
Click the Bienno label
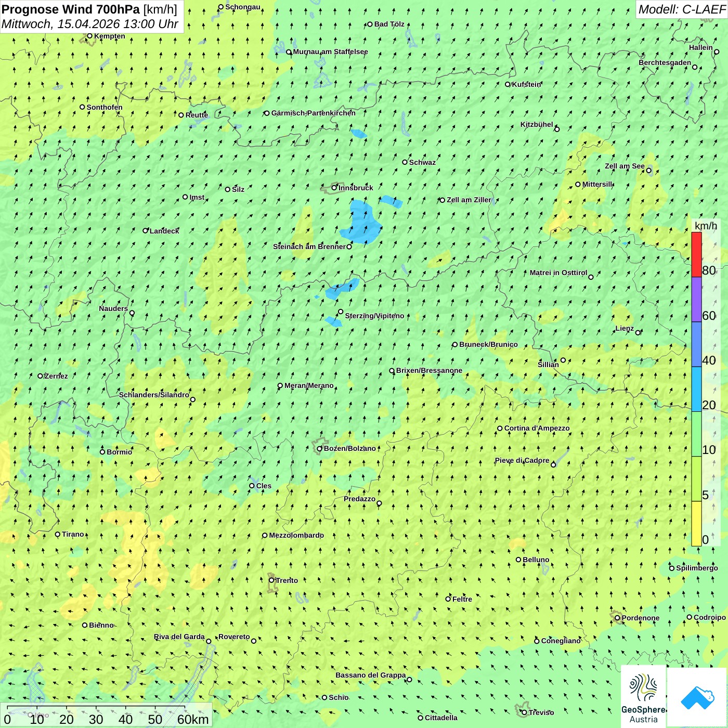point(101,625)
